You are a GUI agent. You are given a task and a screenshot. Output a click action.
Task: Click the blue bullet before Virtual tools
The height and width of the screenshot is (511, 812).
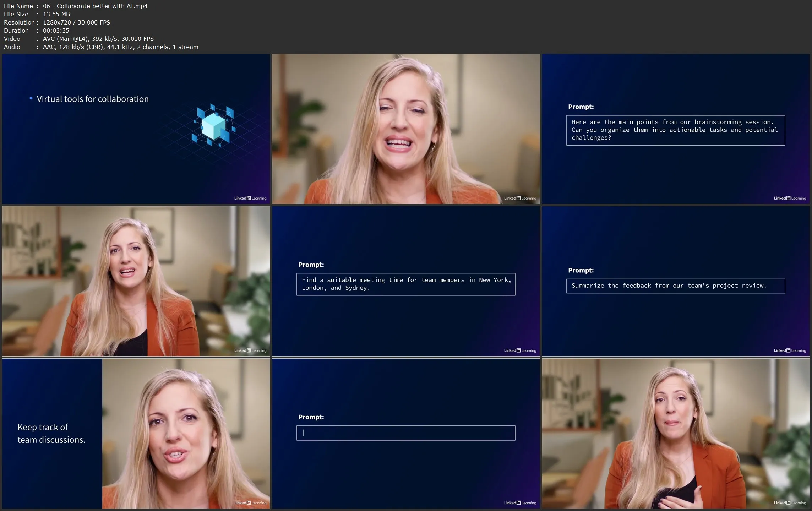(31, 98)
